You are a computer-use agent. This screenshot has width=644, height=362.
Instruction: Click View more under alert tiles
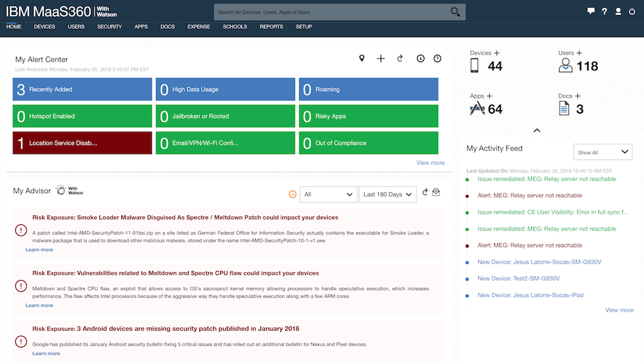click(x=430, y=163)
